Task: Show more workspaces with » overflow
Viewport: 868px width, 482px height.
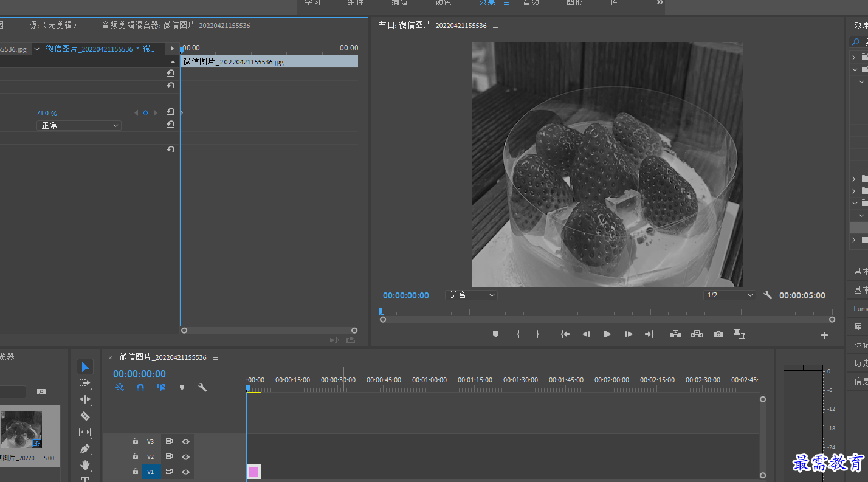Action: point(660,3)
